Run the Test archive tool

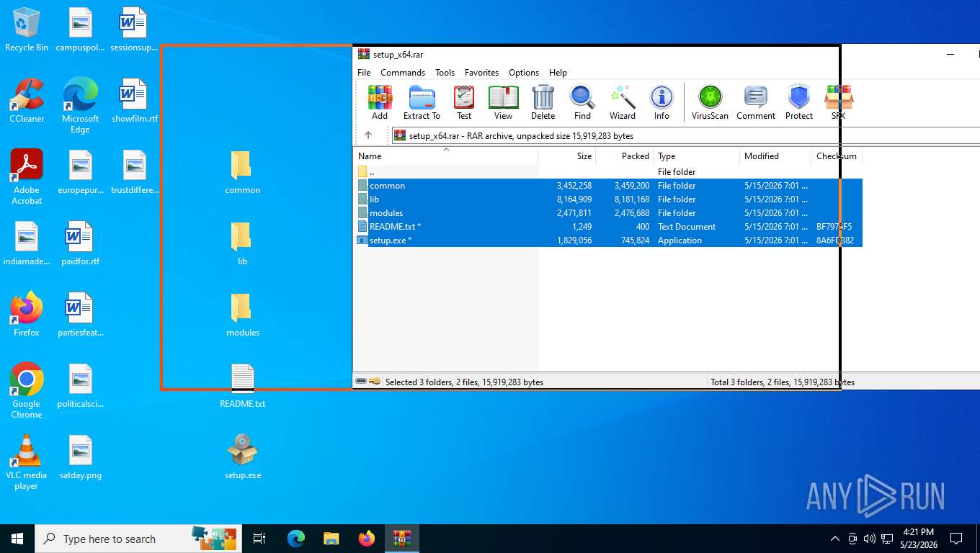click(x=464, y=102)
